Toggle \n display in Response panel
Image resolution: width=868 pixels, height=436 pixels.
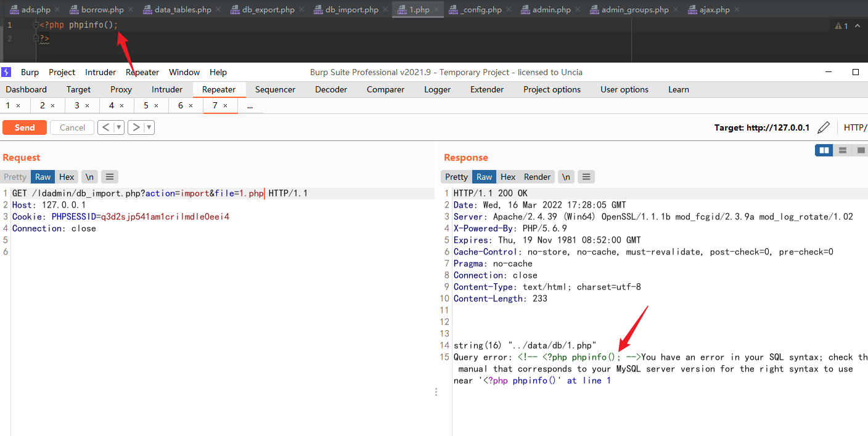pyautogui.click(x=566, y=177)
